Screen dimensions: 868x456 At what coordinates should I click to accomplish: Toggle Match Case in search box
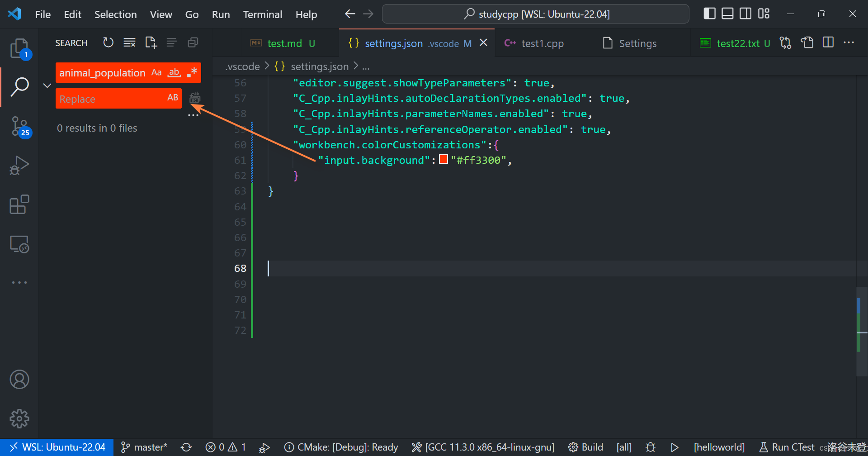coord(156,72)
